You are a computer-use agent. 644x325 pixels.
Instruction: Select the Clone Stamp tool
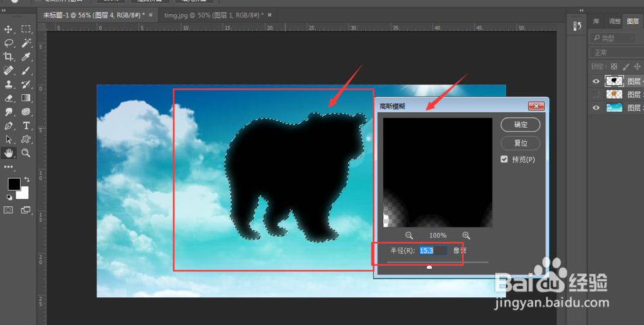(x=8, y=84)
